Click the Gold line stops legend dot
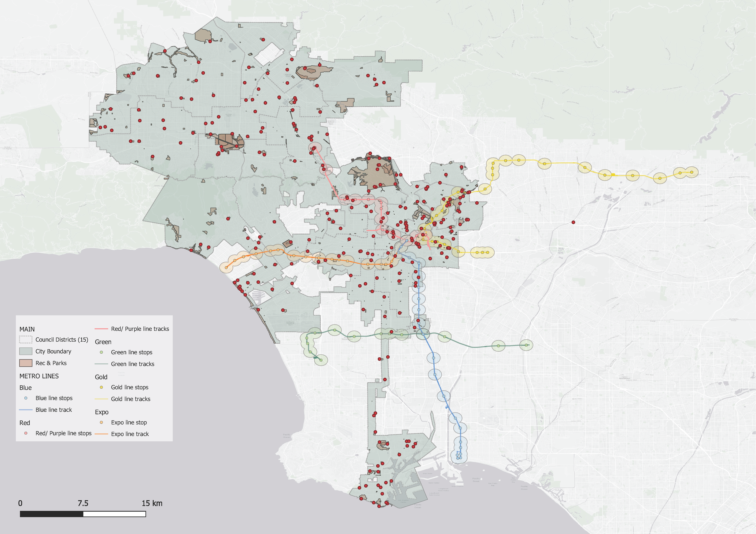 pyautogui.click(x=101, y=387)
